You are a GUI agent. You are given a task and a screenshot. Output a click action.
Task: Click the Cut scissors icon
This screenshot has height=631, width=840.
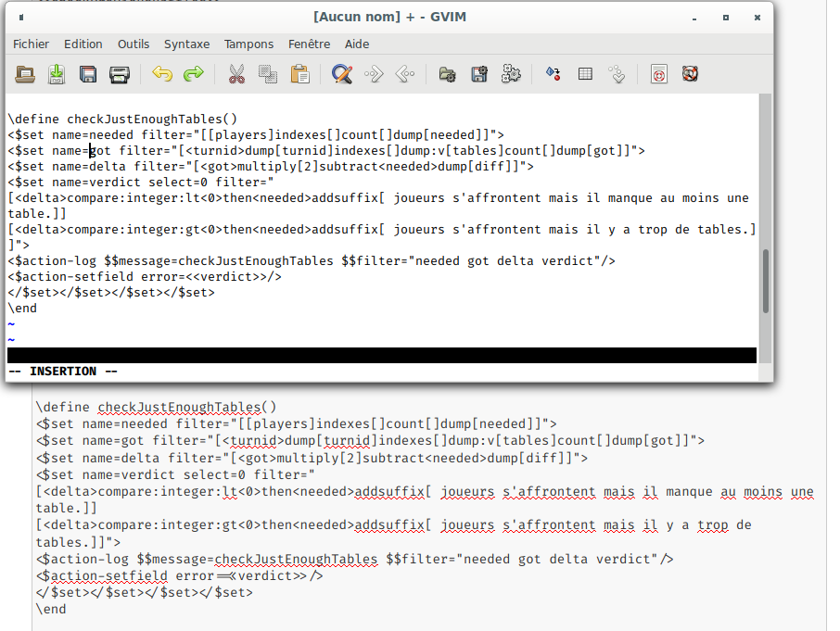point(236,74)
